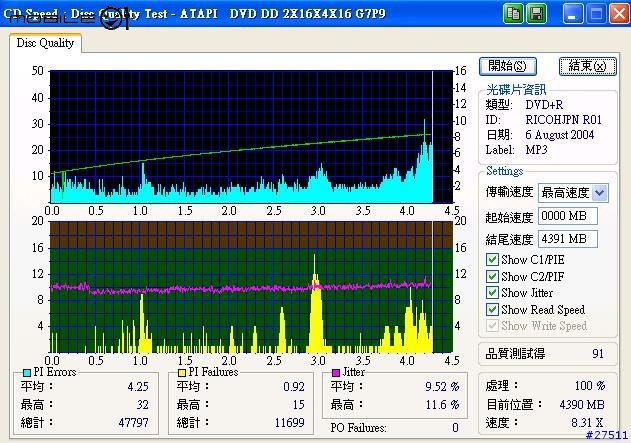The image size is (631, 443).
Task: Edit the 起始速度 field showing 0000 MB
Action: pyautogui.click(x=567, y=216)
